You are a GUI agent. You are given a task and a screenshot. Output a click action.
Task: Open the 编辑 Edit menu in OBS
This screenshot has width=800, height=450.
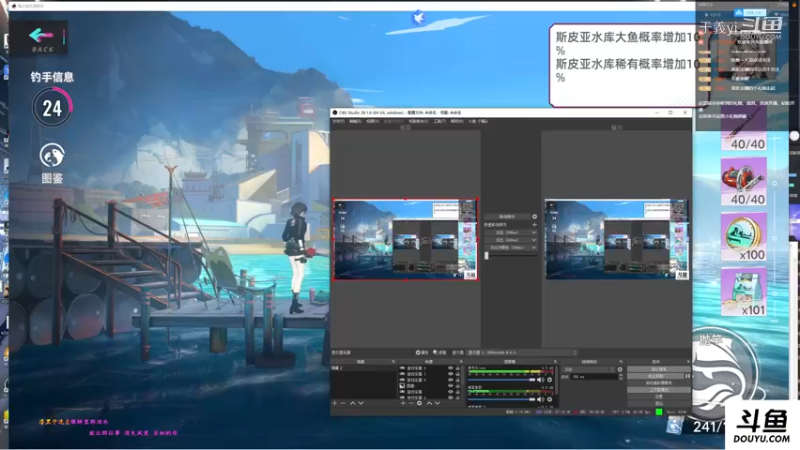tap(355, 121)
